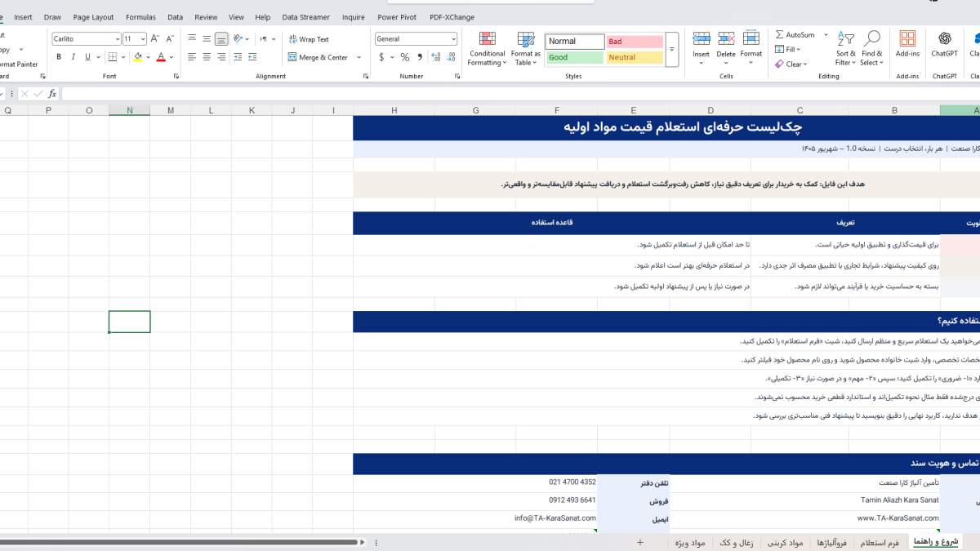Underline the selected text

pos(88,57)
